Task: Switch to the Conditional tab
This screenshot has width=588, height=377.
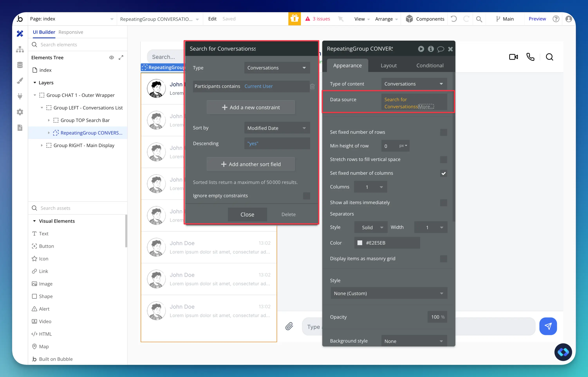Action: point(430,66)
